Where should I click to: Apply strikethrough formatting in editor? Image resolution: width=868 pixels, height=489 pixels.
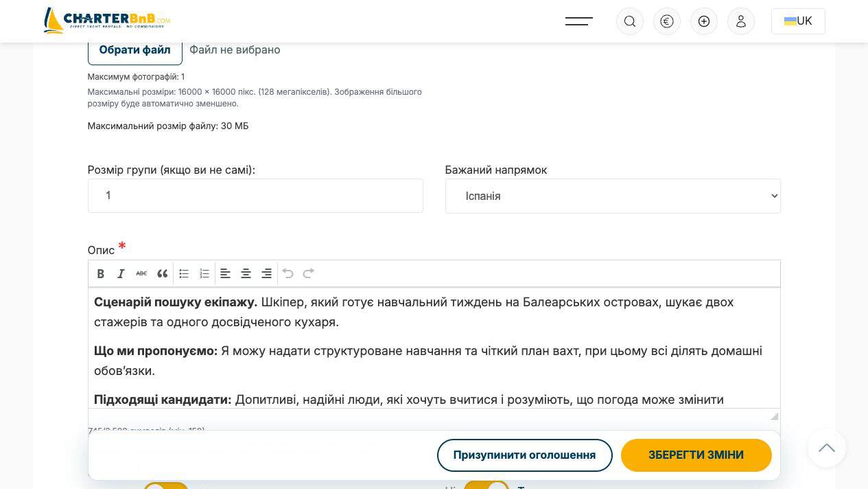(x=141, y=273)
